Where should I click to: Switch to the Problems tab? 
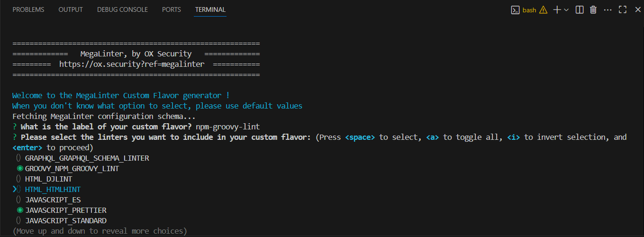[28, 9]
